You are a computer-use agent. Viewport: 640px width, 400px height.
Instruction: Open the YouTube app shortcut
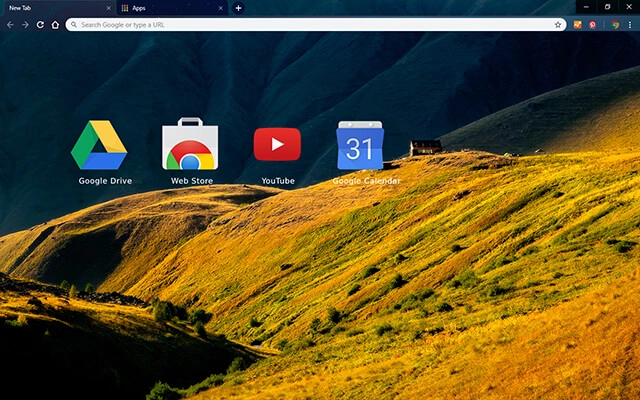(x=277, y=144)
